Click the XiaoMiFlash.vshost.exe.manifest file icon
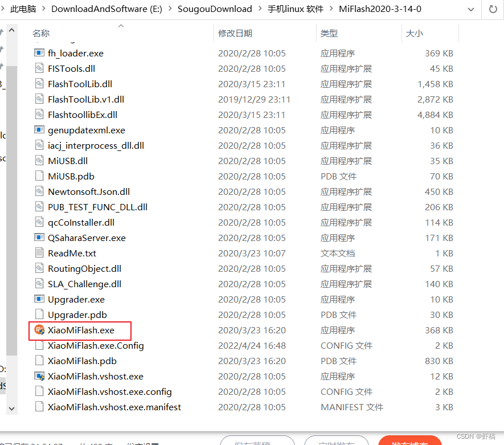Viewport: 504px width, 445px height. (39, 407)
